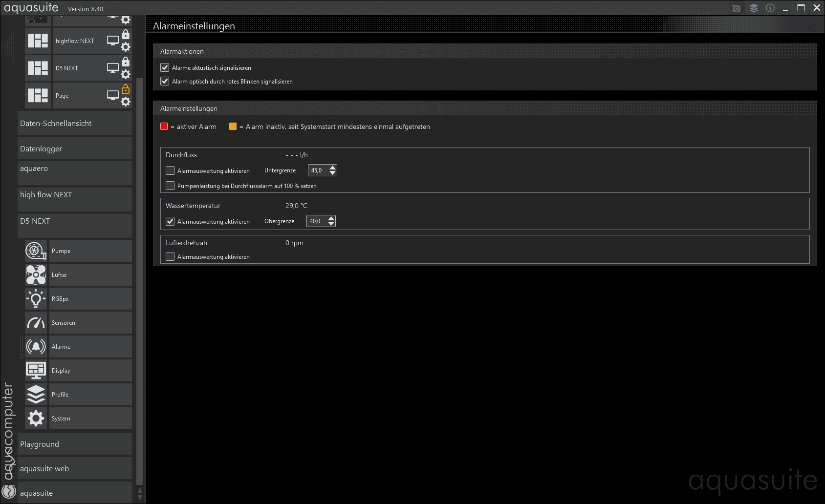The height and width of the screenshot is (504, 825).
Task: Open the highflow NEXT page label
Action: coord(75,41)
